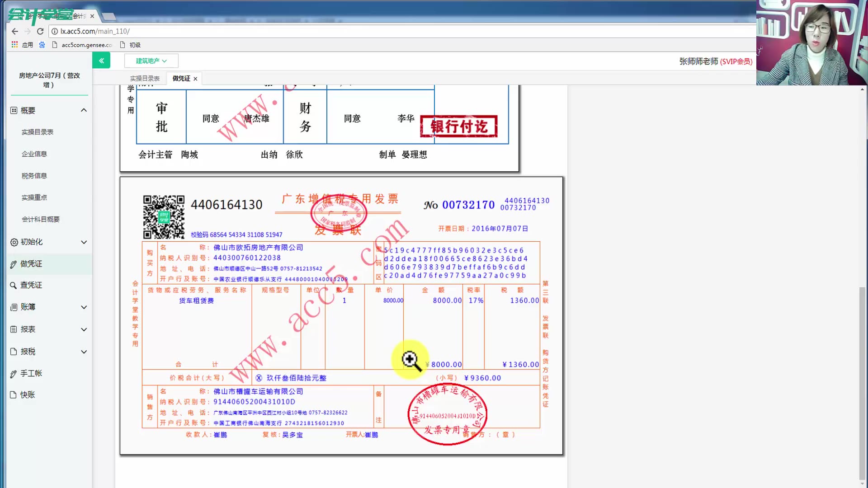This screenshot has height=488, width=868.
Task: Select 税务信息 in the sidebar
Action: tap(34, 175)
